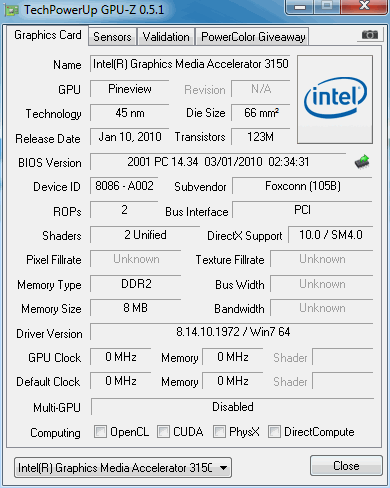Click the Technology field 45 nm

pyautogui.click(x=130, y=113)
